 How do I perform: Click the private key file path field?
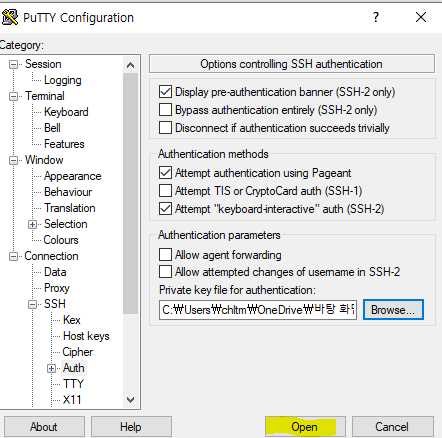click(x=258, y=310)
